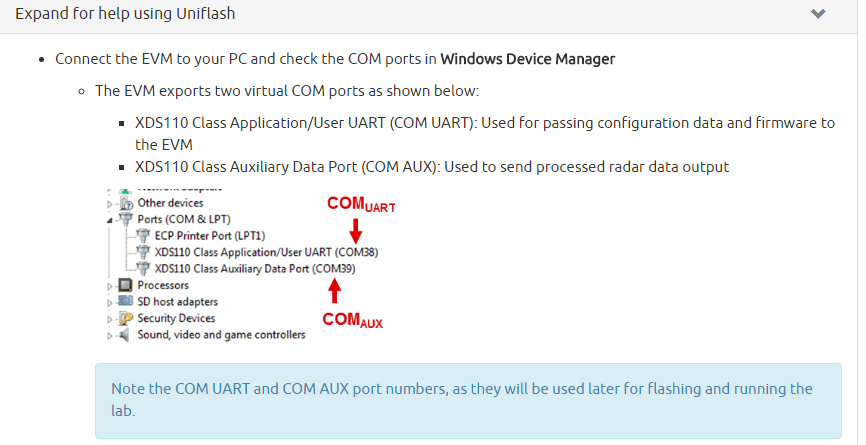Expand the Sound, video and game controllers arrow
The image size is (866, 445).
(111, 335)
